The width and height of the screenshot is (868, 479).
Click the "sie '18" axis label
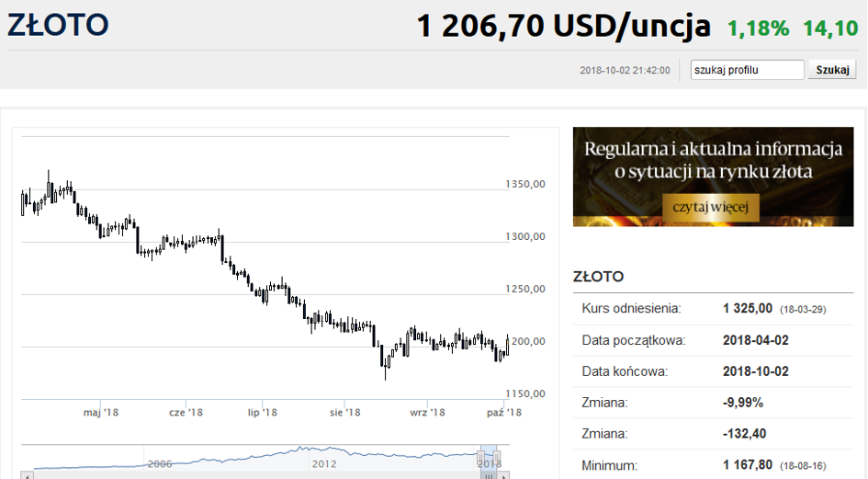click(x=344, y=413)
